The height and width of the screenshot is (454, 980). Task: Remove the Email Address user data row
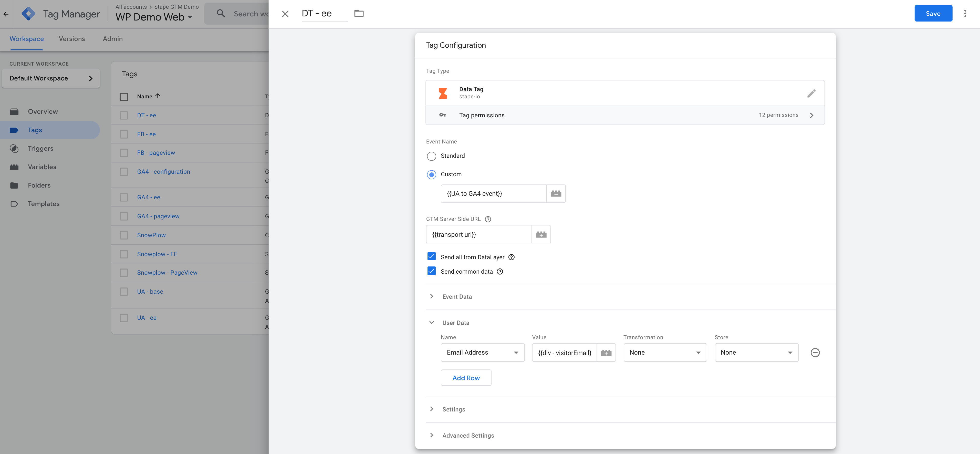click(815, 353)
